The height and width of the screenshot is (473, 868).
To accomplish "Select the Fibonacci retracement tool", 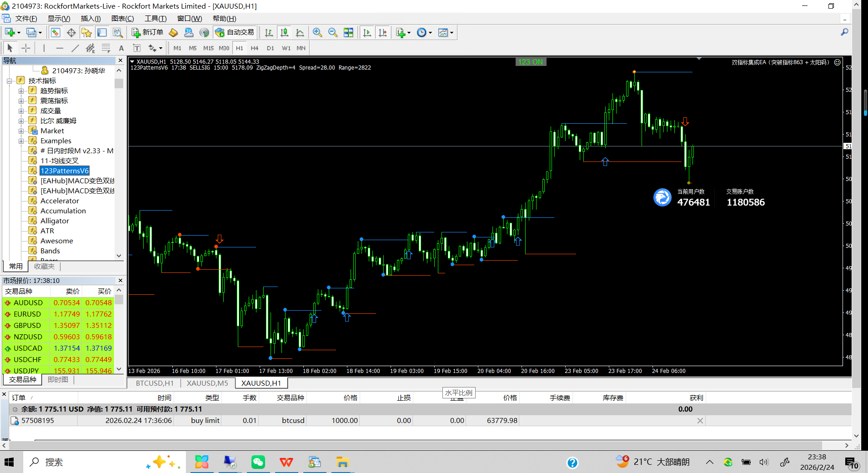I will click(106, 48).
